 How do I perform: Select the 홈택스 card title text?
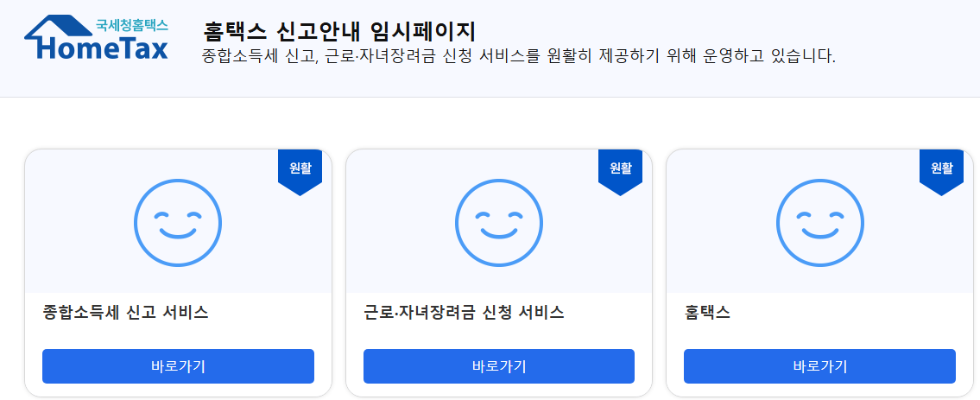(x=707, y=312)
